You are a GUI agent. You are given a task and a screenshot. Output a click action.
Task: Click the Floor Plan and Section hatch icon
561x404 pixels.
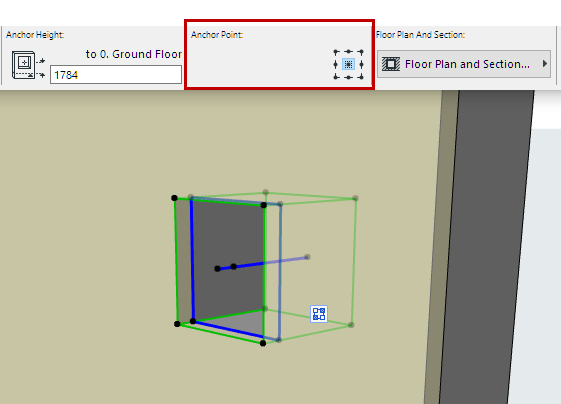pyautogui.click(x=391, y=64)
